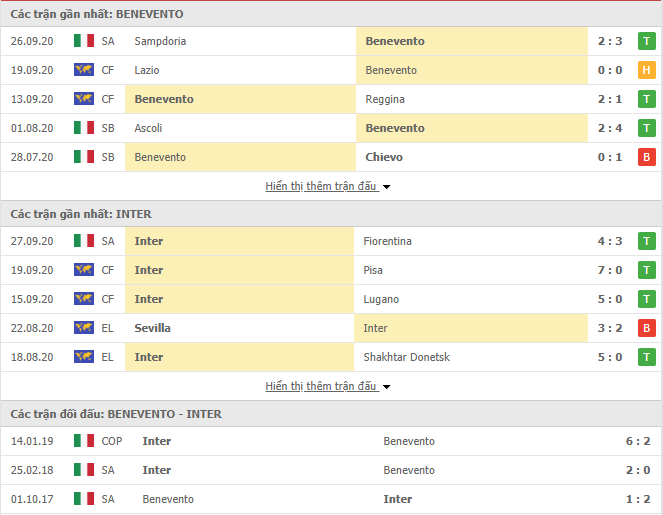This screenshot has width=663, height=515.
Task: Click the world flag icon in Shakhtar Donetsk row
Action: (x=84, y=356)
